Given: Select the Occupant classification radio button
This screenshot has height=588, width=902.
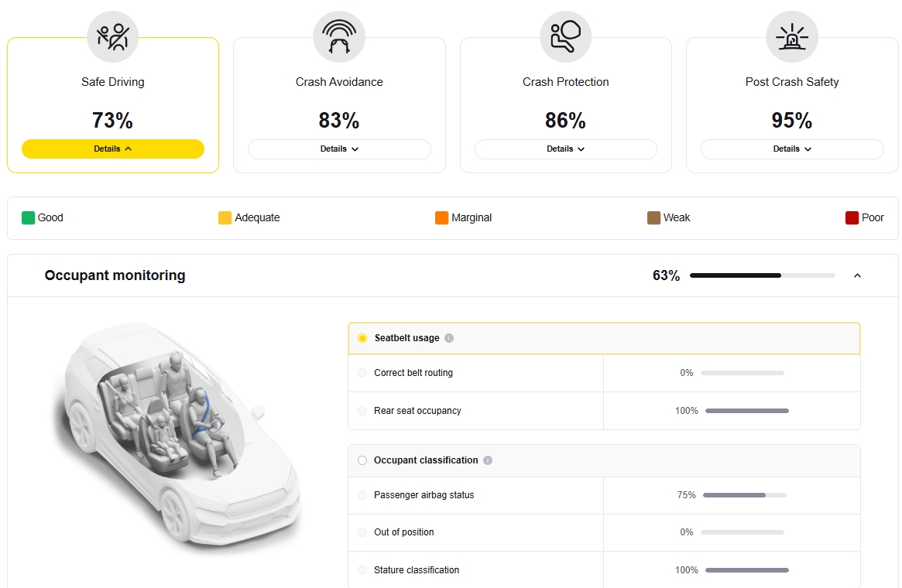Looking at the screenshot, I should [x=362, y=460].
